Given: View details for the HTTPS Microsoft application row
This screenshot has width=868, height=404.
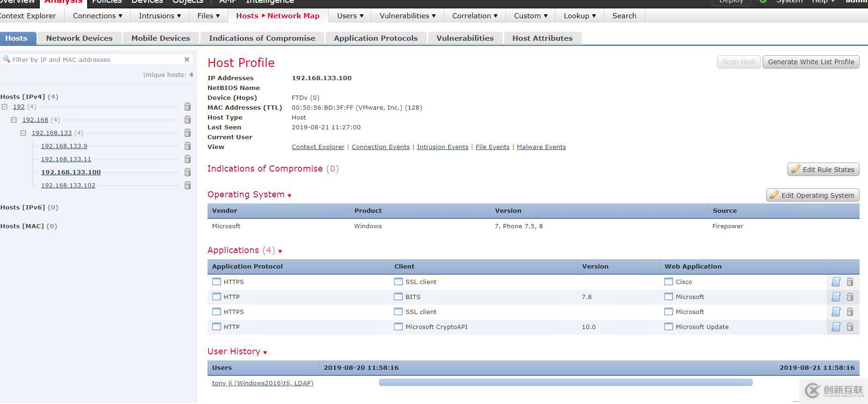Looking at the screenshot, I should click(836, 312).
